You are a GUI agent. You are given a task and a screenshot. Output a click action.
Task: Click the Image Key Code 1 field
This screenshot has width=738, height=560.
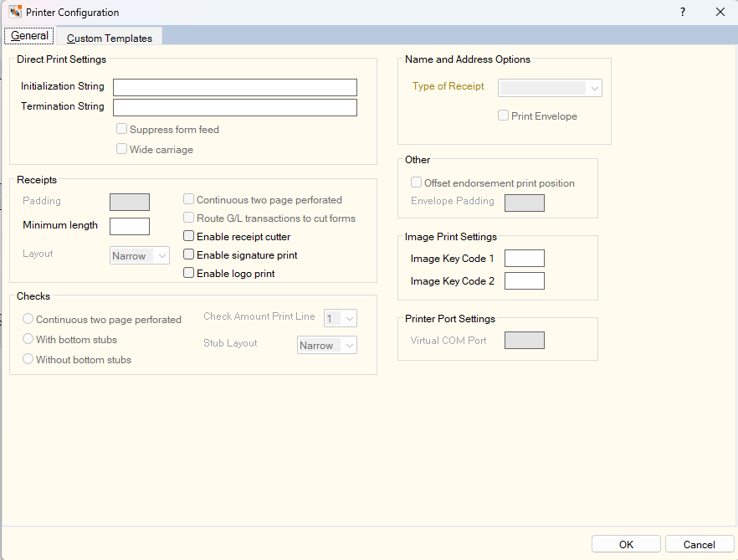pyautogui.click(x=525, y=258)
